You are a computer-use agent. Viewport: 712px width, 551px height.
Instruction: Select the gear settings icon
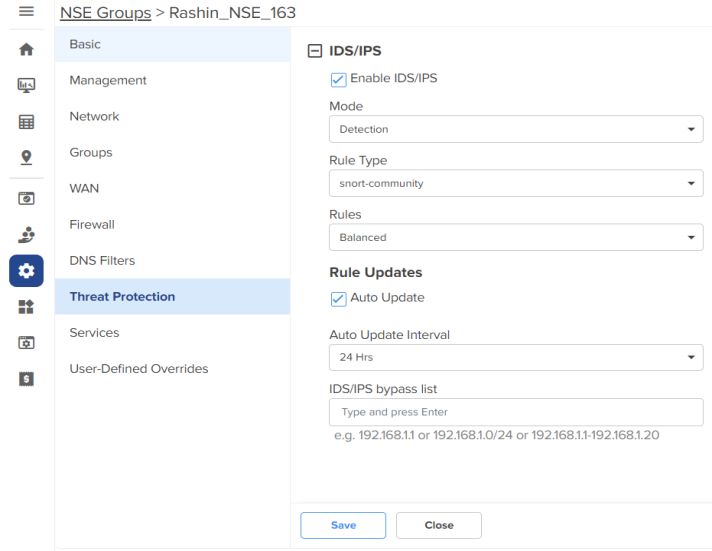(x=26, y=271)
